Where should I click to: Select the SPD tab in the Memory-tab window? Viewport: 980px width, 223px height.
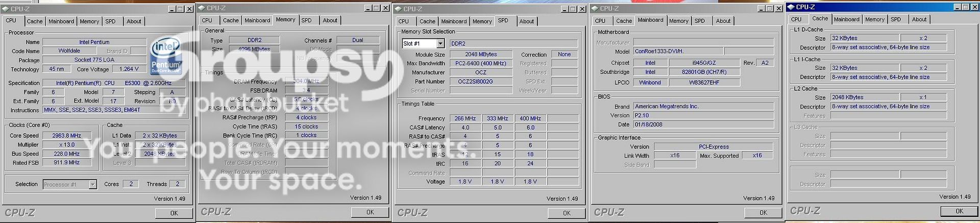tap(306, 20)
